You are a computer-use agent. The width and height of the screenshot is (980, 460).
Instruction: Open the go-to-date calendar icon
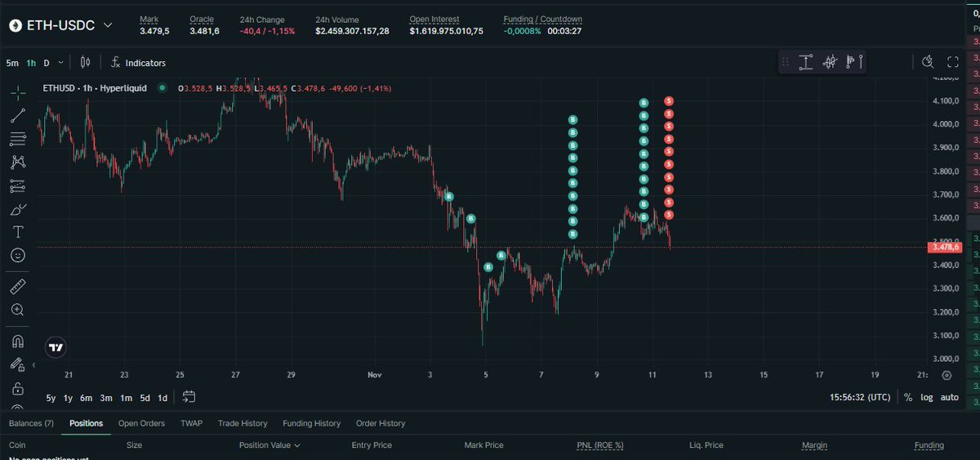[x=189, y=397]
